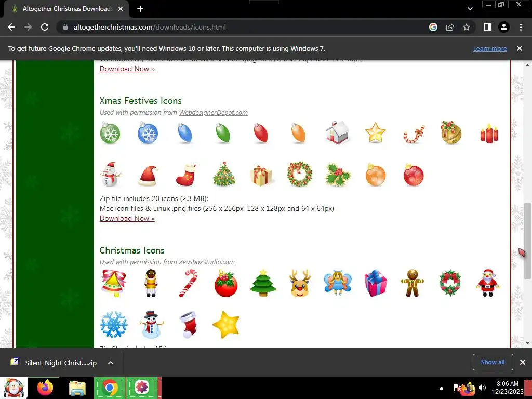
Task: Click the three red candles icon
Action: coord(489,134)
